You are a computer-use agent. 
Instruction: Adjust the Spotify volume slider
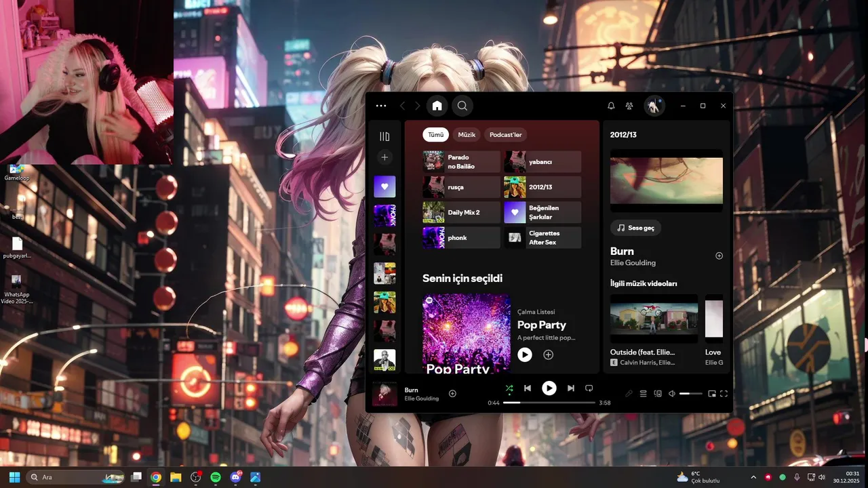[691, 394]
